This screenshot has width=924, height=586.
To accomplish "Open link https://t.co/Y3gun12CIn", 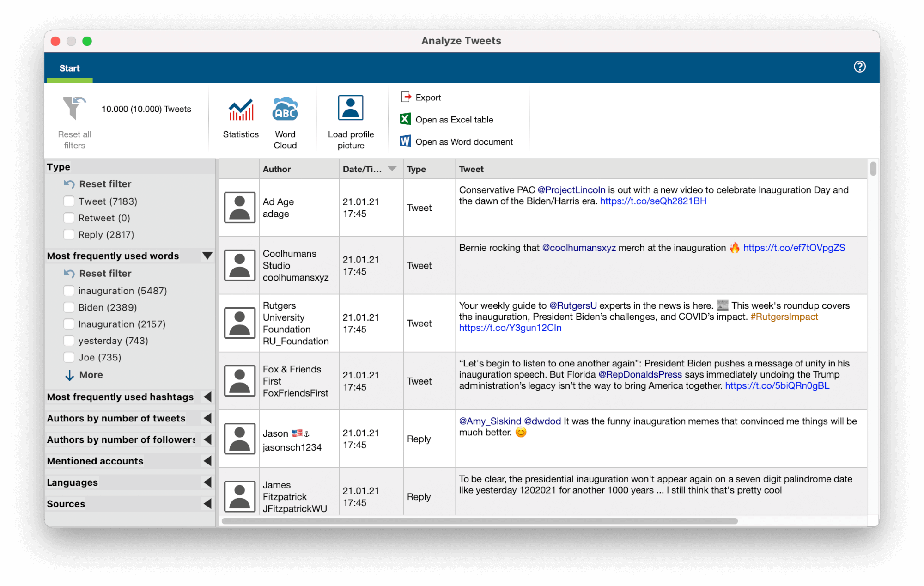I will tap(511, 328).
